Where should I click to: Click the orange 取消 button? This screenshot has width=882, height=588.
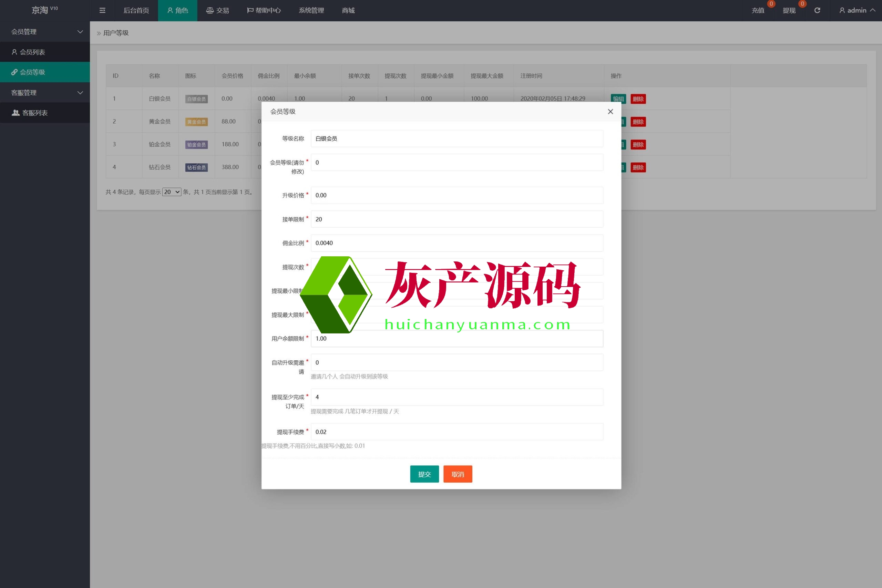tap(458, 474)
